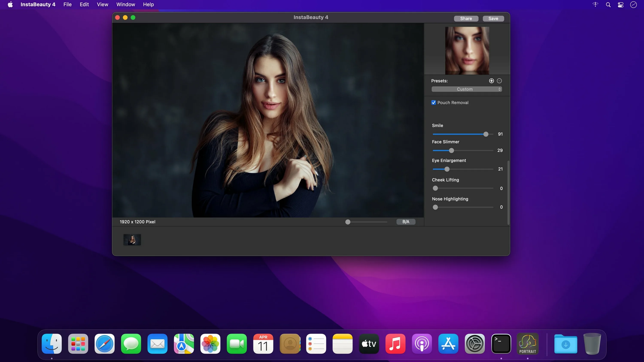The image size is (644, 362).
Task: Expand the Custom presets dropdown
Action: 466,89
